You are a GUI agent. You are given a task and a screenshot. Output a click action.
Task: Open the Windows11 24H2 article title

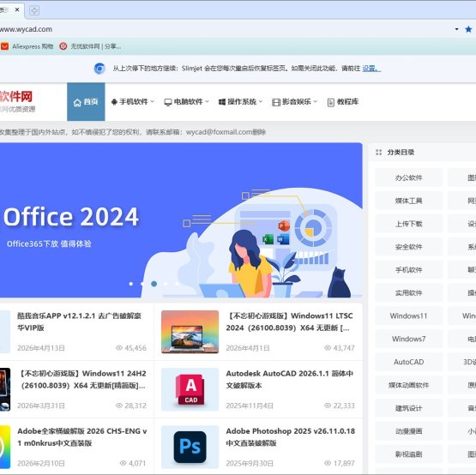point(82,379)
